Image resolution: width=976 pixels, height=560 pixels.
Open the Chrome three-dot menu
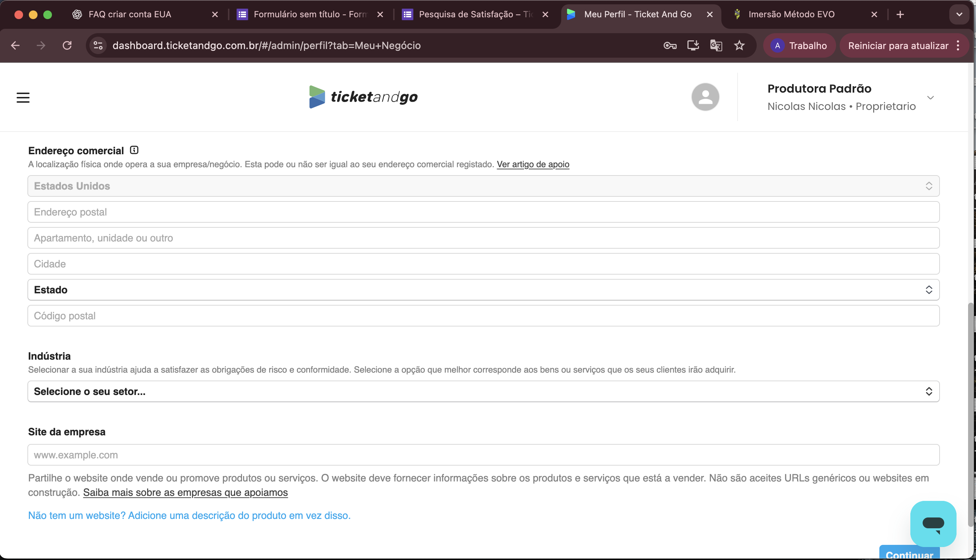point(958,46)
